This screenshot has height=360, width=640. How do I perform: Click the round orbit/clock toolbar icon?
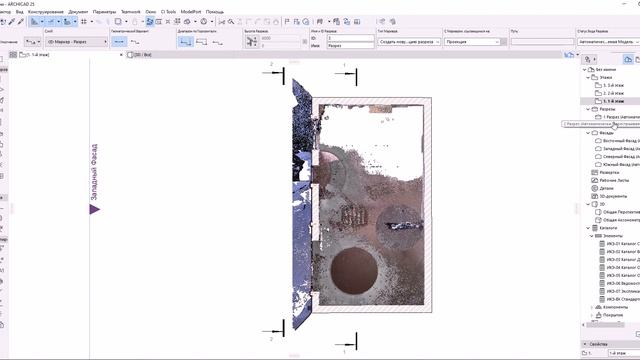204,22
